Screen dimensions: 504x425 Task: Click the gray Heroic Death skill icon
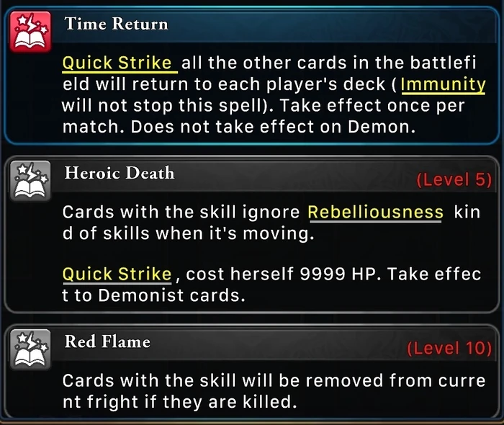[x=30, y=181]
